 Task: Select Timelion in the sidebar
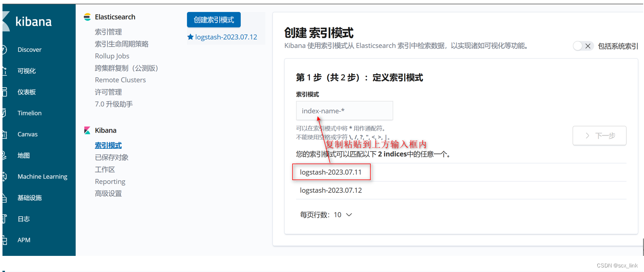(x=30, y=113)
